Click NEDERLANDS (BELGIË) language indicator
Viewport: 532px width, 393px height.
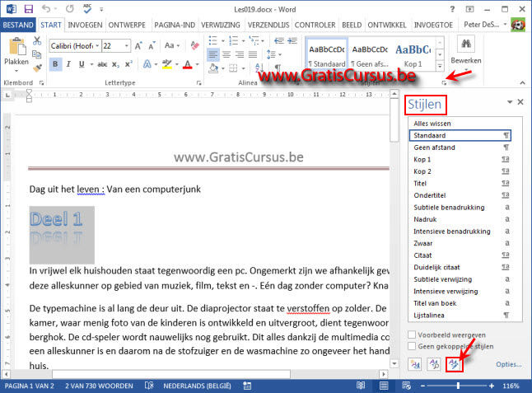click(x=197, y=386)
